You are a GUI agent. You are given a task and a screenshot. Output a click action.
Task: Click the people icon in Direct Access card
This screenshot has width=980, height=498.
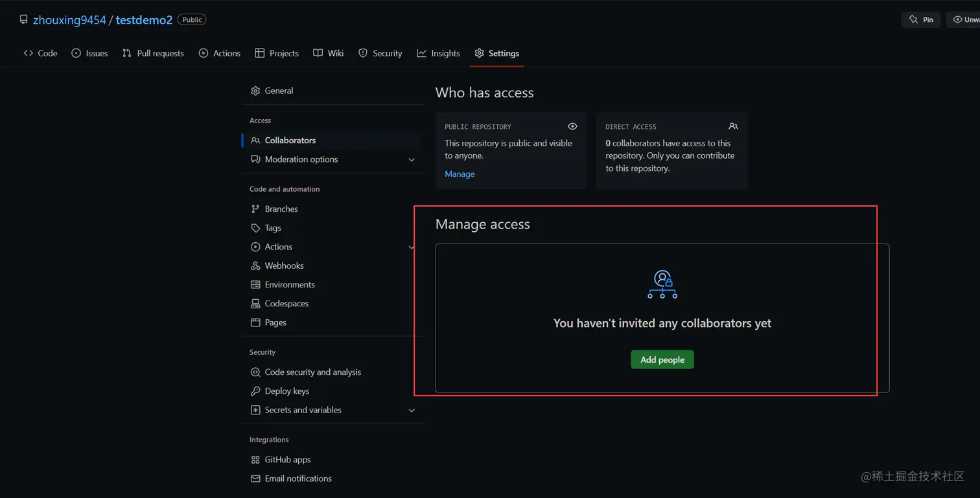(733, 126)
